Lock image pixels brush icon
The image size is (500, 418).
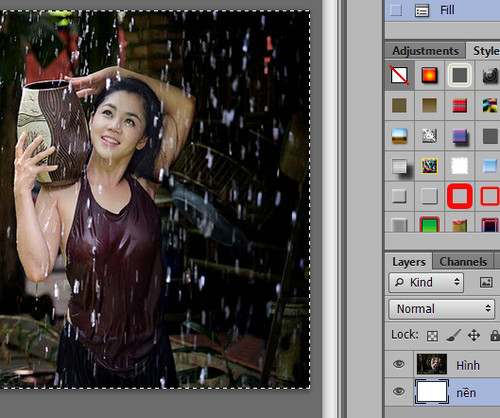coord(453,336)
